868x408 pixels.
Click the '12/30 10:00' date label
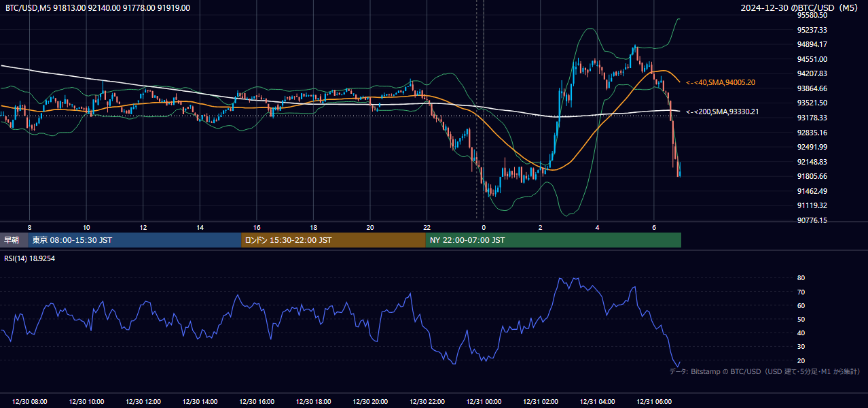86,402
